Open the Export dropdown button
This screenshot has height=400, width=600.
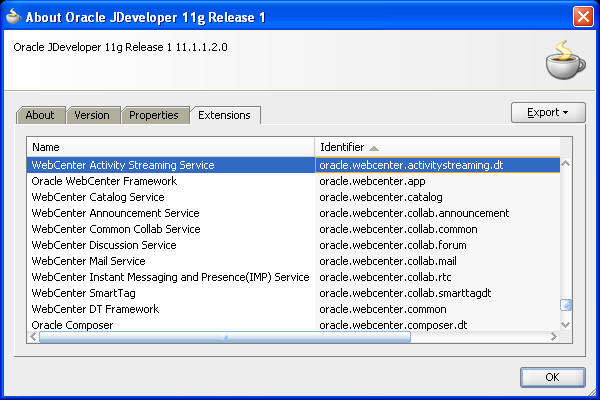(x=548, y=113)
